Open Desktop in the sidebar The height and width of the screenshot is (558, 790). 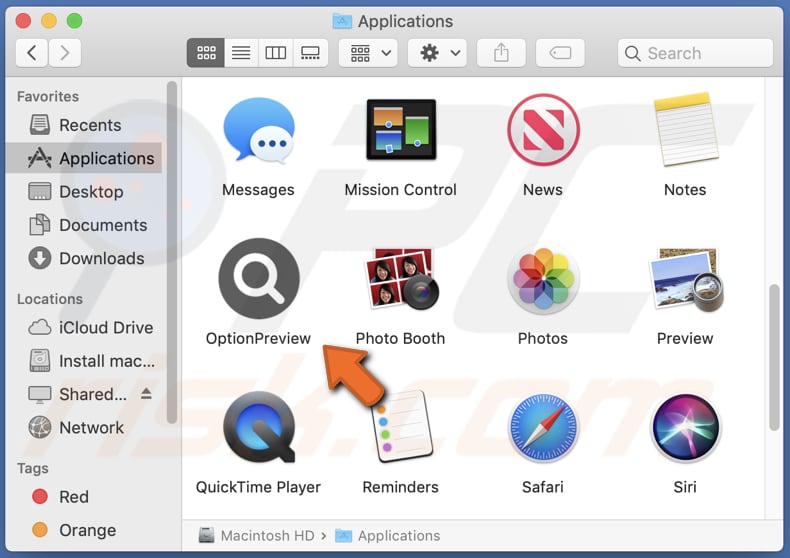84,191
